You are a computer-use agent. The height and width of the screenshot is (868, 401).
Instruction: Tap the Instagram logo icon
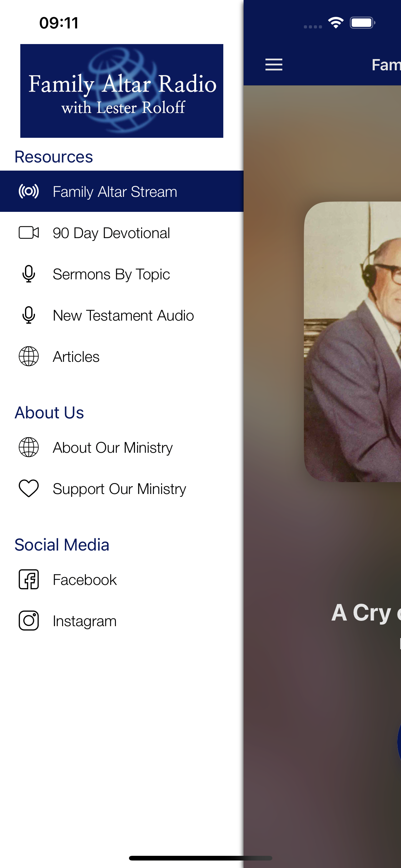[x=29, y=620]
